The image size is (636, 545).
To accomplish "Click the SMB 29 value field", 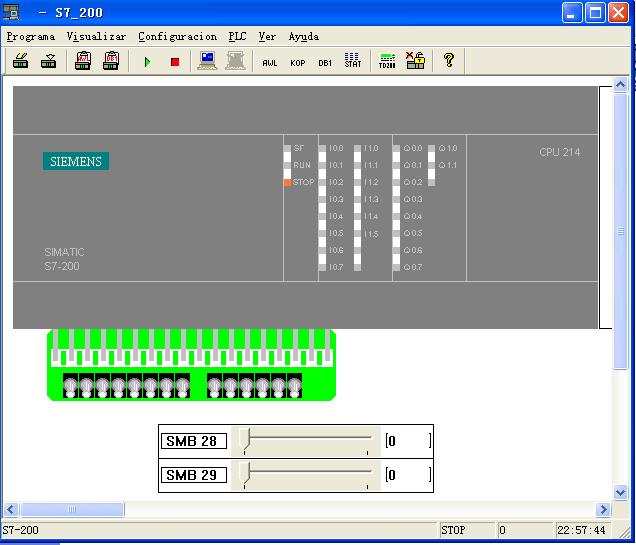I will point(408,475).
